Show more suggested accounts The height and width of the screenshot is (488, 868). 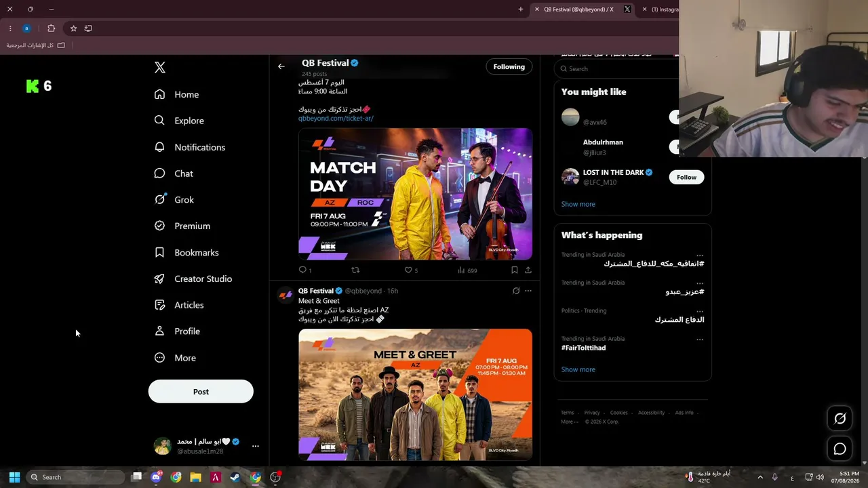[x=578, y=204]
